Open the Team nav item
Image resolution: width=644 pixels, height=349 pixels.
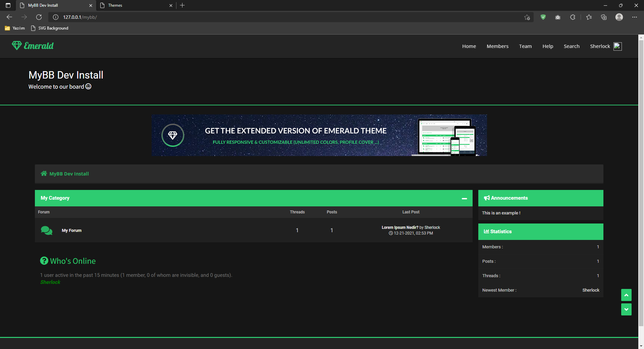click(x=525, y=46)
